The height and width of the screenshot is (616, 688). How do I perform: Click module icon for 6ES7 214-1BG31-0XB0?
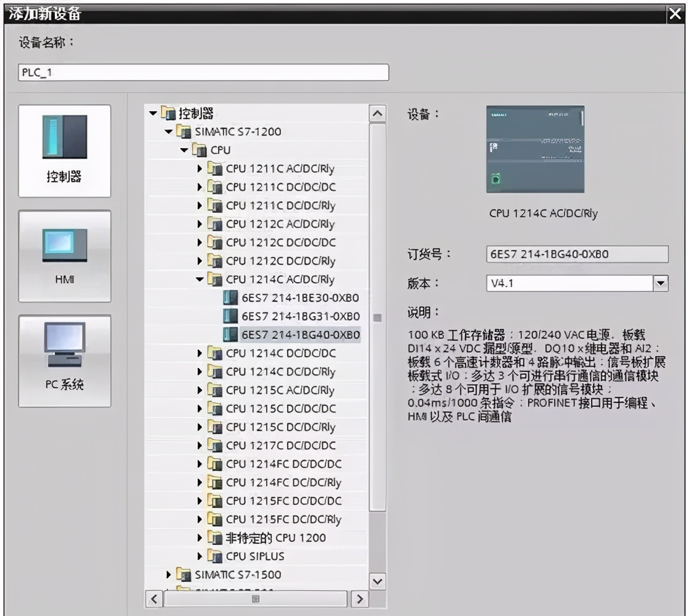click(x=230, y=316)
